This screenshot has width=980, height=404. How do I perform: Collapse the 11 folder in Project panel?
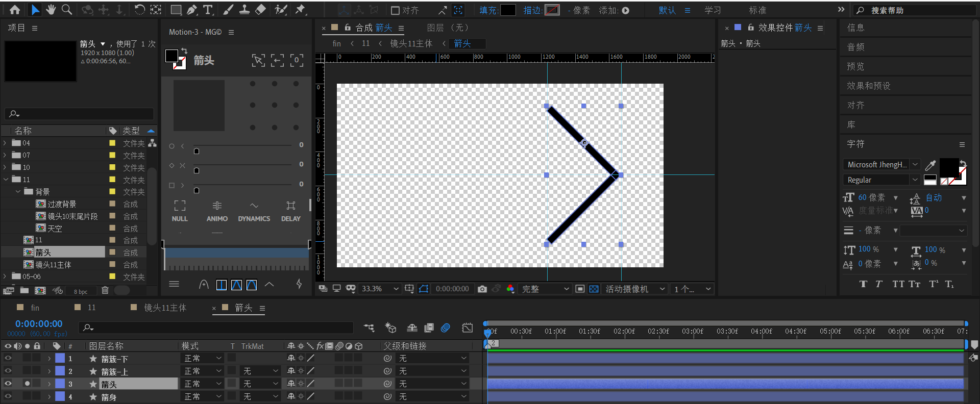pos(5,179)
